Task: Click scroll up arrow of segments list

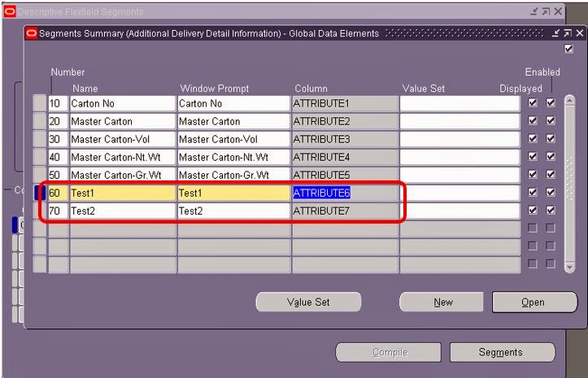Action: point(569,100)
